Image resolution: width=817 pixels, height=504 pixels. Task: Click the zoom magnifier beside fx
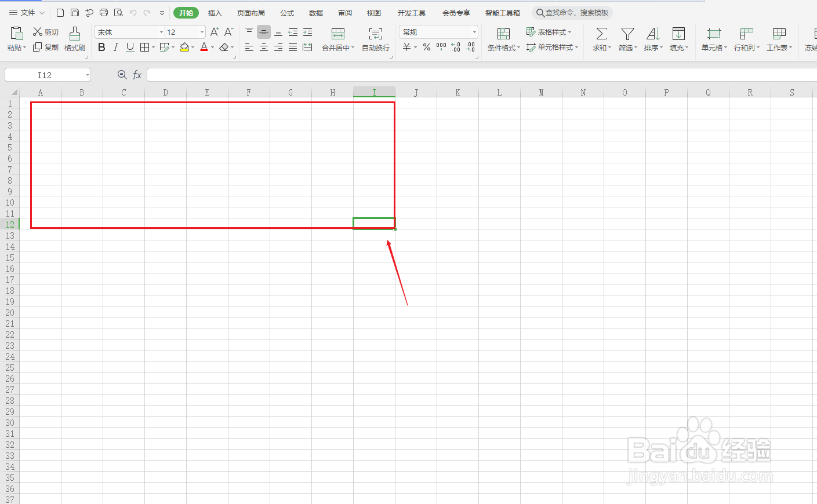click(x=122, y=75)
